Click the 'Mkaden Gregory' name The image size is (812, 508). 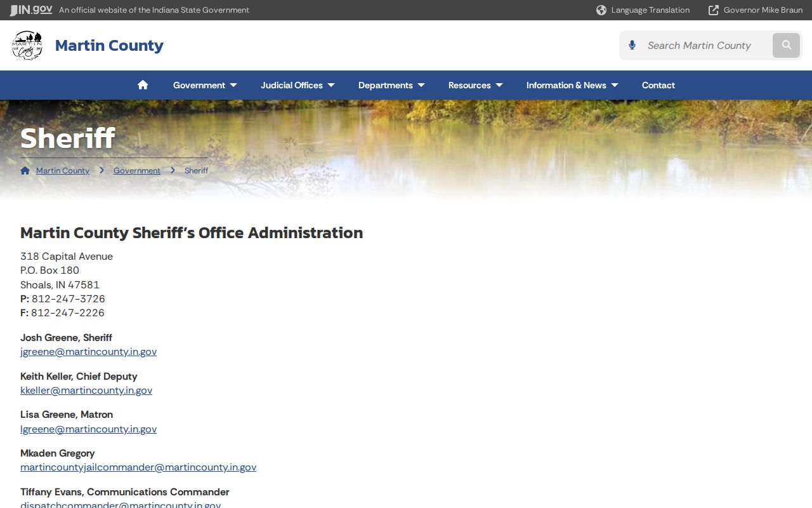pos(58,453)
